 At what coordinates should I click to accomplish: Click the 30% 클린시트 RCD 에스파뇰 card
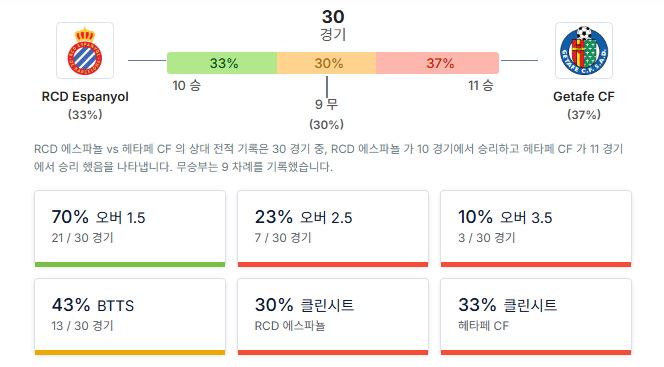[333, 317]
